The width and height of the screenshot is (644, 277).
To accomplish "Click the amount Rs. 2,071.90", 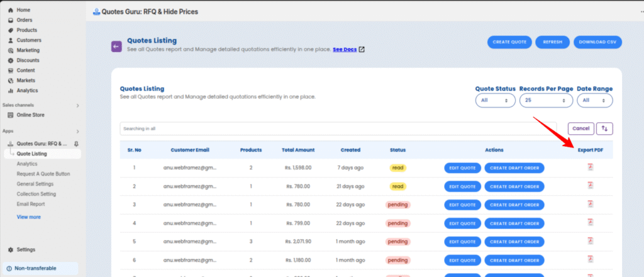I will point(298,242).
